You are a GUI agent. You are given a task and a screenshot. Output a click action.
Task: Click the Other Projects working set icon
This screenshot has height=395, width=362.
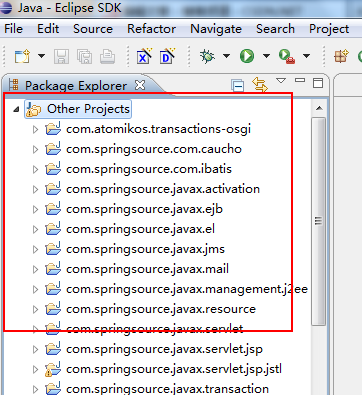33,109
